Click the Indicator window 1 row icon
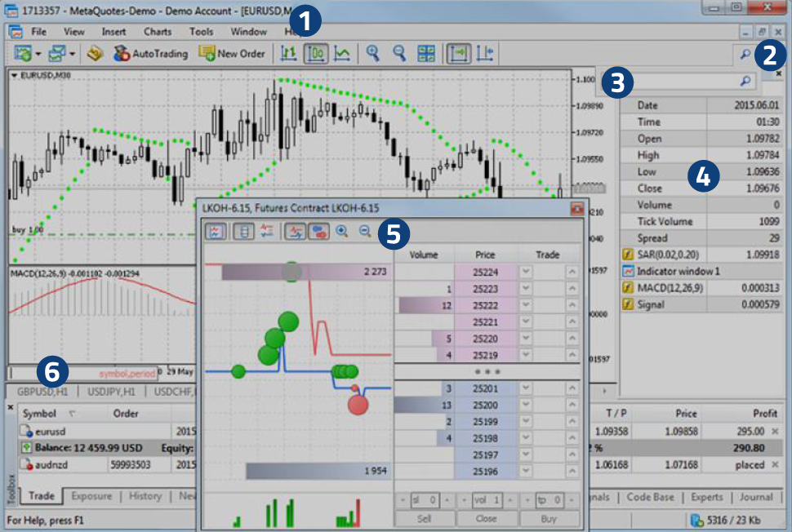This screenshot has height=532, width=792. pyautogui.click(x=627, y=271)
